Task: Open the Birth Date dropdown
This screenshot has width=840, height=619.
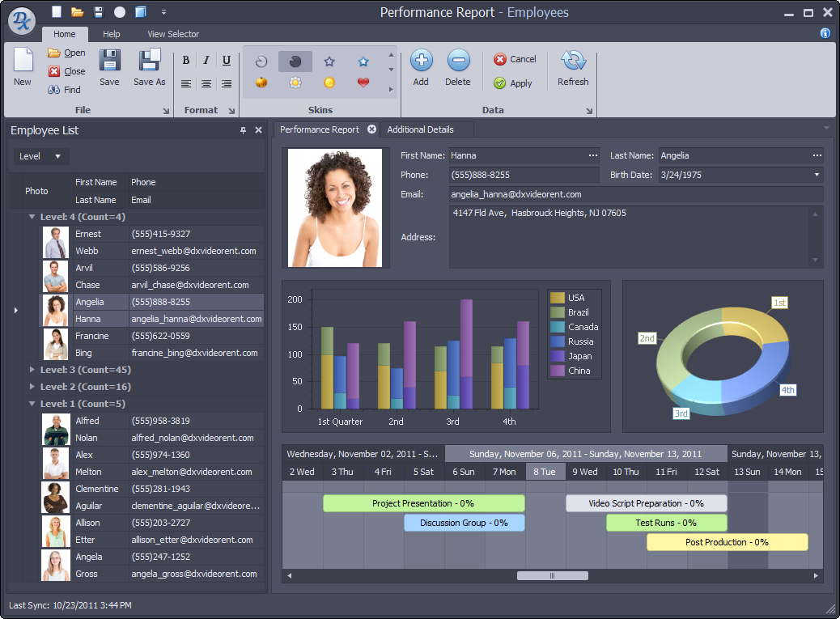Action: [816, 175]
